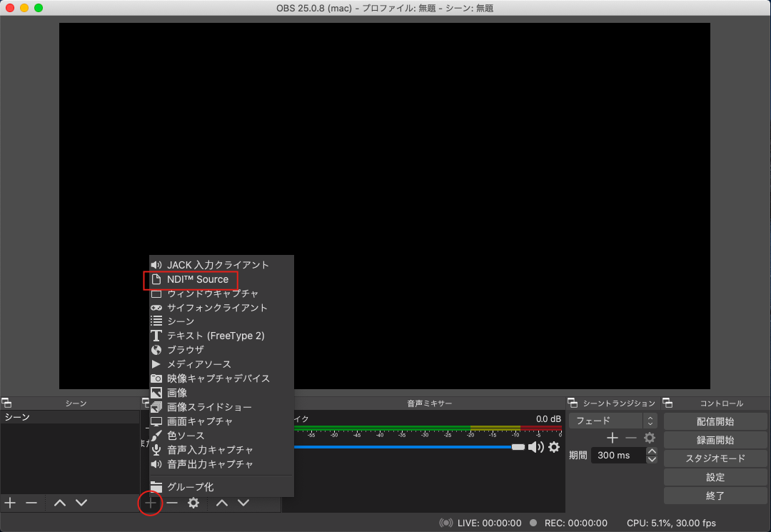Viewport: 771px width, 532px height.
Task: Click the add source plus icon
Action: click(x=151, y=503)
